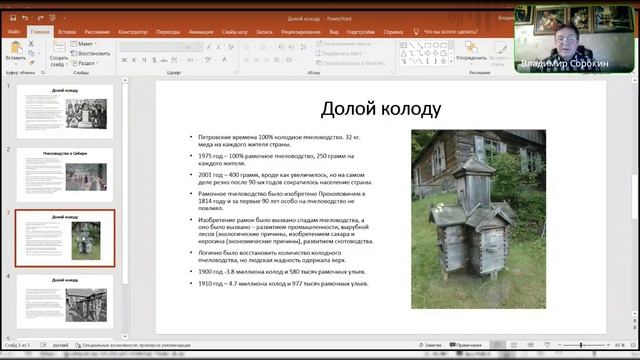Click the Вставить paste clipboard icon

(16, 48)
